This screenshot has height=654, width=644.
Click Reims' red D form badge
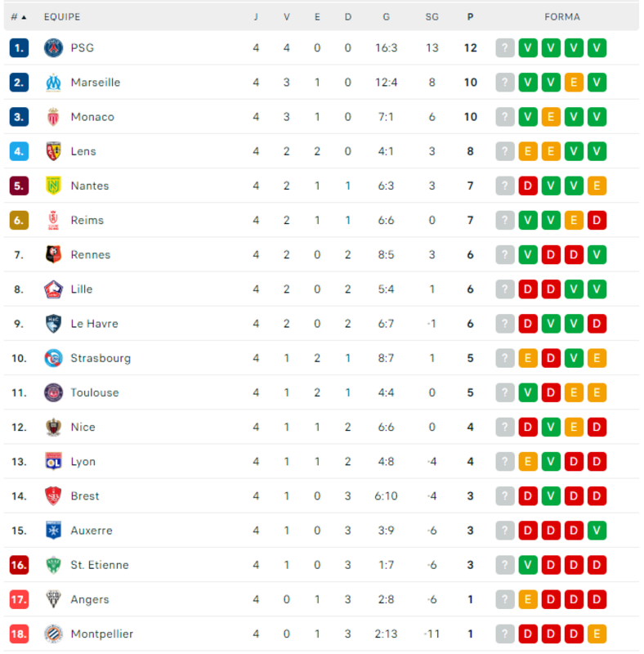[597, 220]
